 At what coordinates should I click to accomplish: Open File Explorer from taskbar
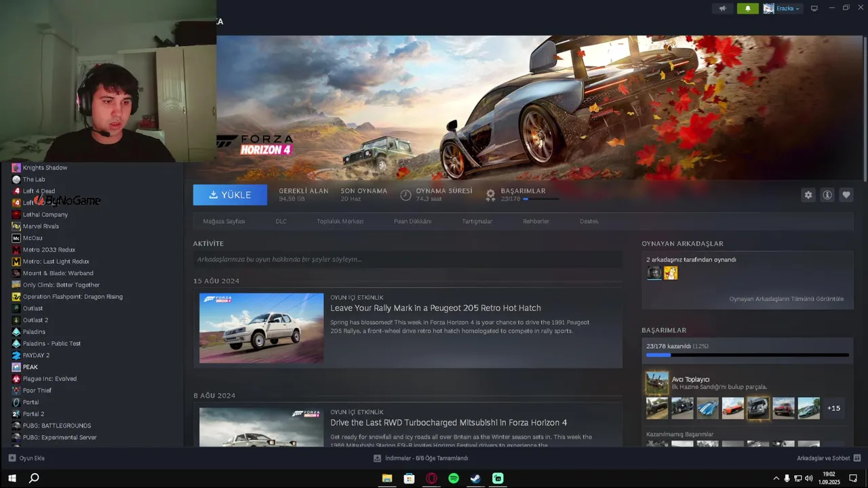tap(387, 479)
